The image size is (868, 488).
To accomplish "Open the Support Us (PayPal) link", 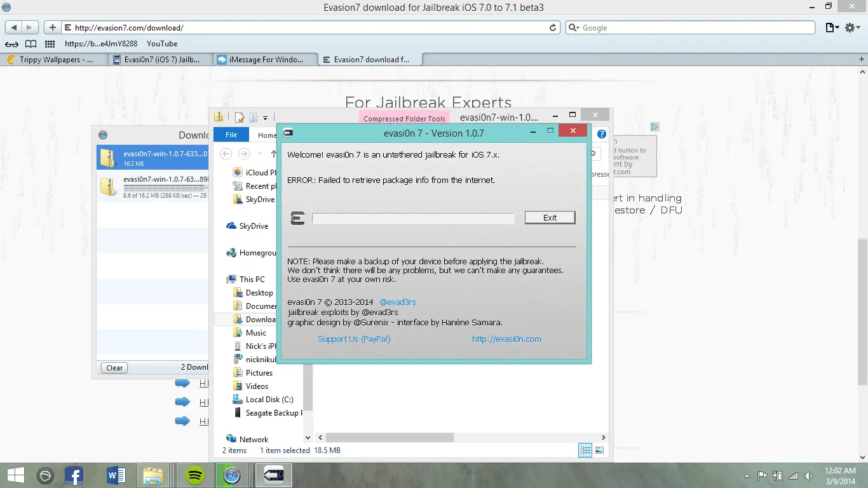I will click(x=354, y=339).
